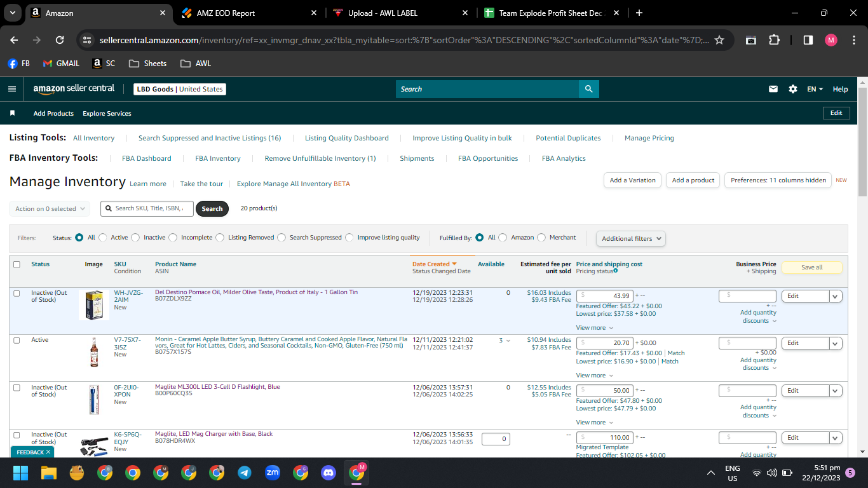This screenshot has height=488, width=868.
Task: Click the Monin syrup product thumbnail
Action: (94, 353)
